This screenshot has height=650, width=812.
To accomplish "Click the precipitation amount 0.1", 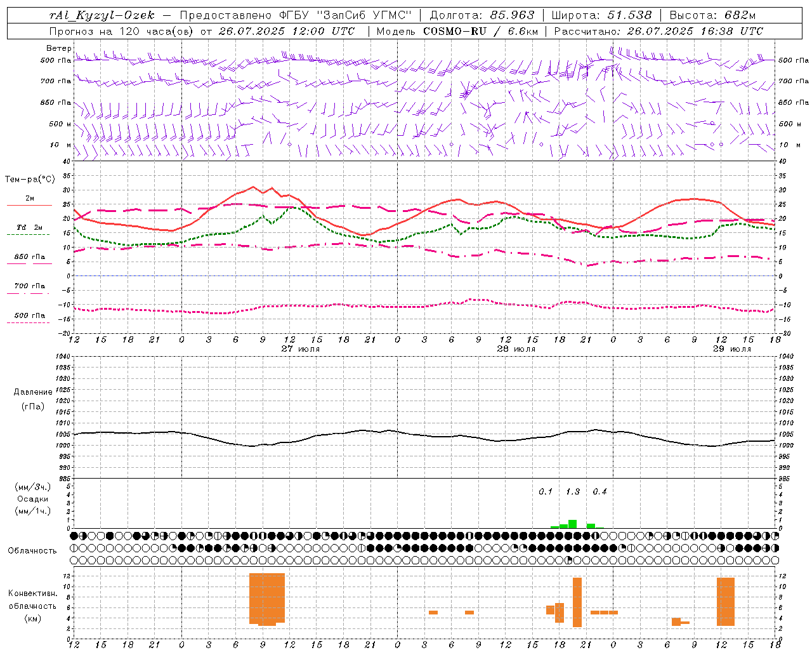I will click(x=546, y=491).
